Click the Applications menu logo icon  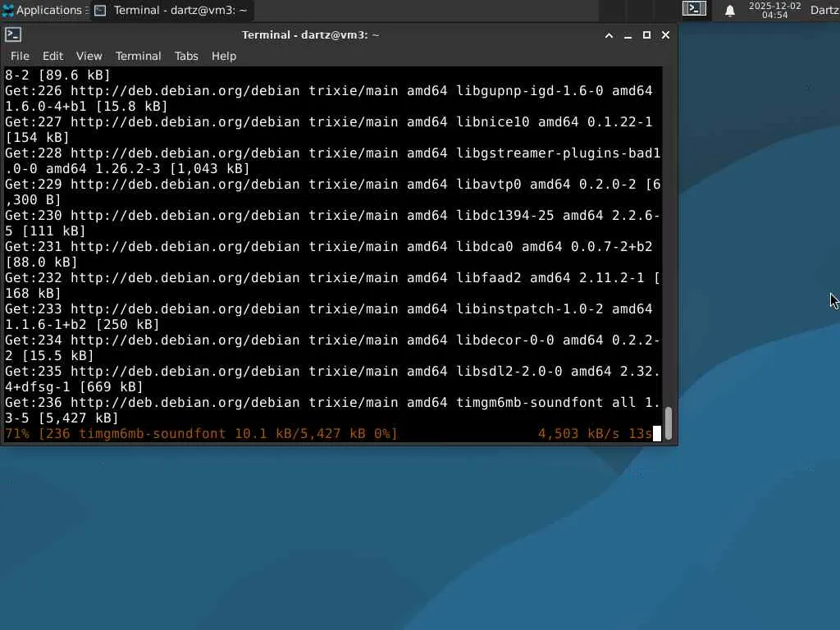[8, 10]
